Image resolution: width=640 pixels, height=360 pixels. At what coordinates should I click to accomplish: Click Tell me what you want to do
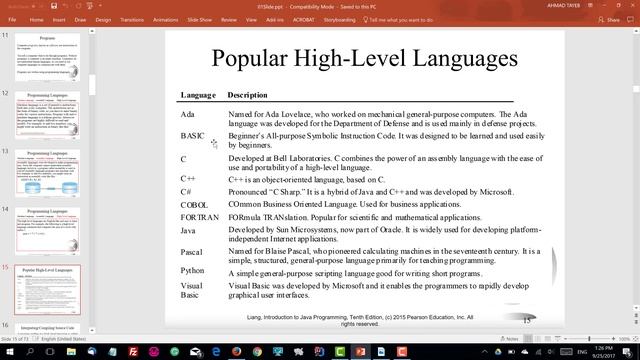[398, 20]
